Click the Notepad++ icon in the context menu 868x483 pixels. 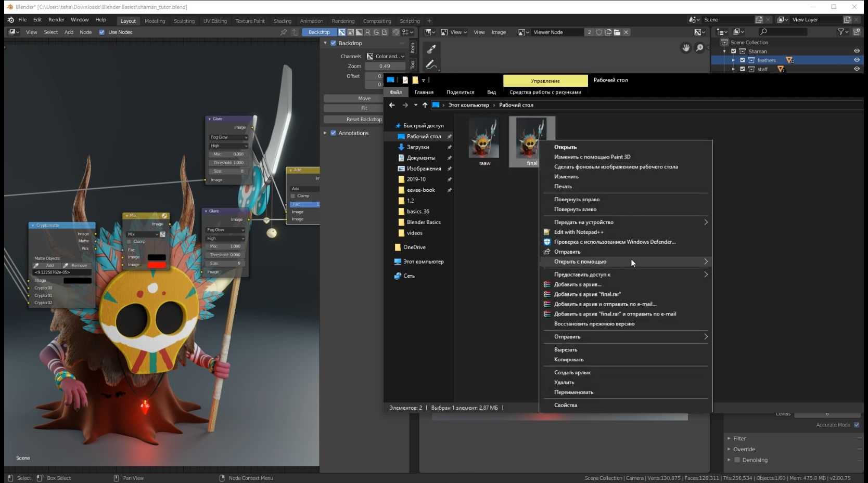[x=547, y=232]
